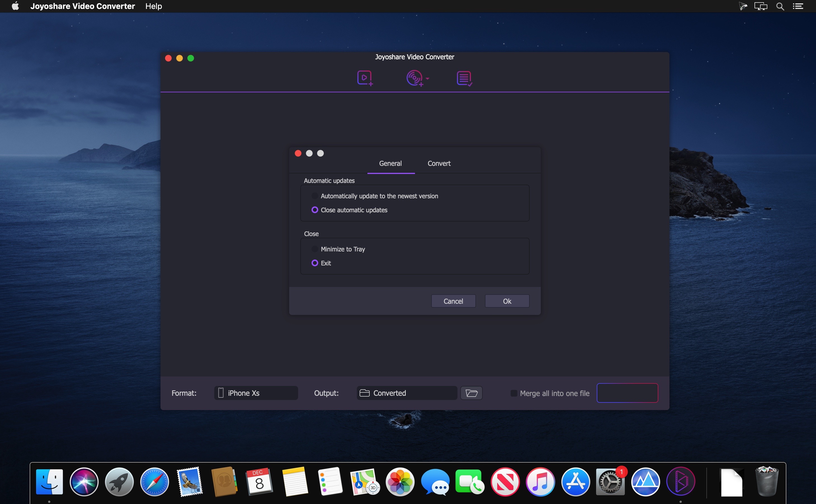Open the Help menu
The width and height of the screenshot is (816, 504).
click(154, 6)
